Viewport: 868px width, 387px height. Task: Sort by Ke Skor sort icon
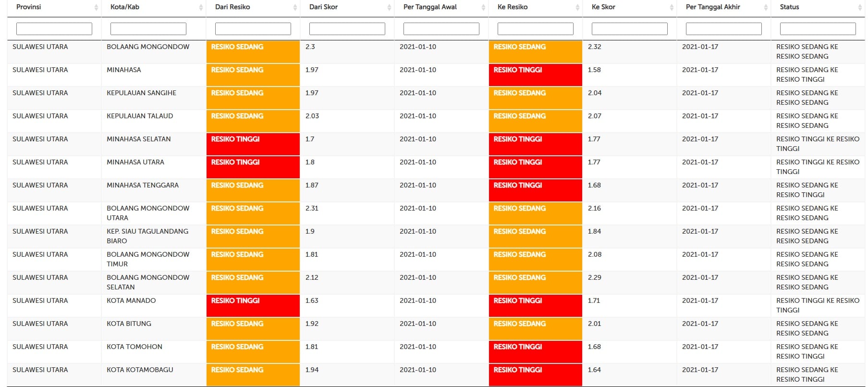click(x=672, y=7)
